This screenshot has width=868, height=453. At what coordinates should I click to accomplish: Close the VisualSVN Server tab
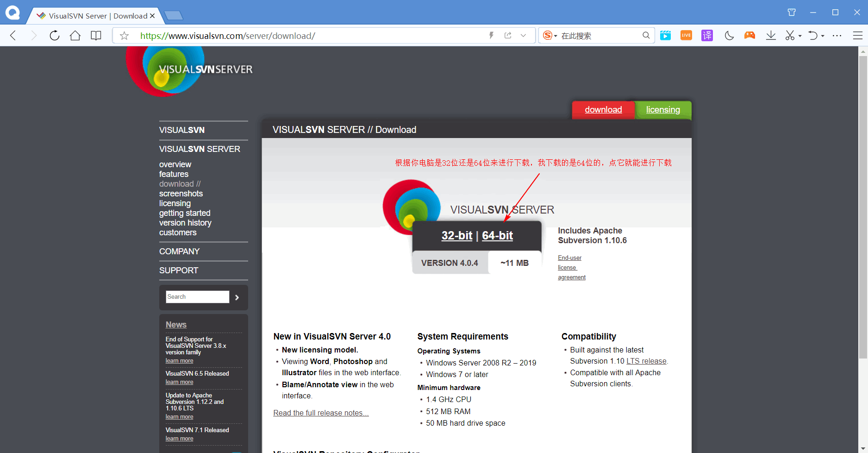click(x=152, y=16)
